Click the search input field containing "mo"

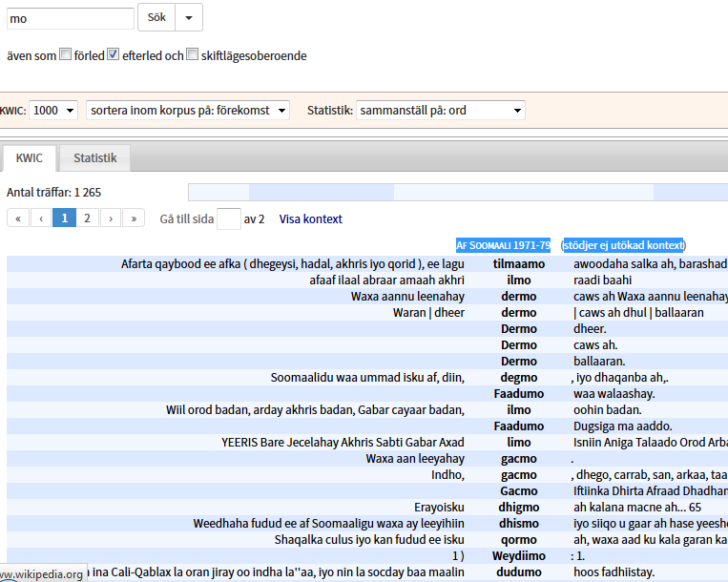tap(70, 18)
